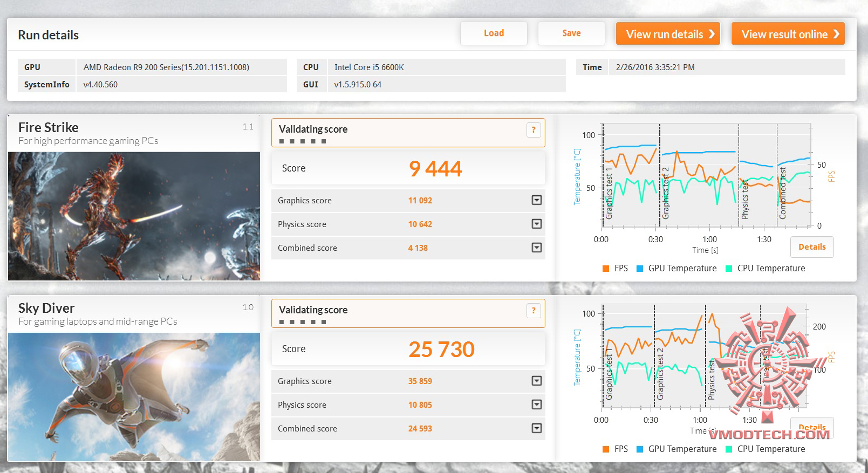Click the Run details heading

49,35
